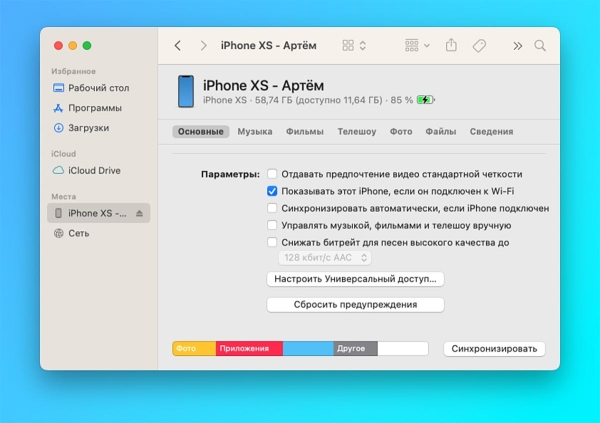Image resolution: width=600 pixels, height=423 pixels.
Task: Click the Share toolbar icon
Action: (x=451, y=46)
